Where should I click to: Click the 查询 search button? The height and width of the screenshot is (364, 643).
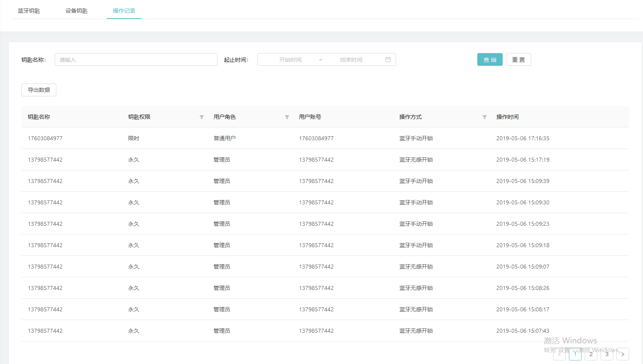pyautogui.click(x=490, y=60)
